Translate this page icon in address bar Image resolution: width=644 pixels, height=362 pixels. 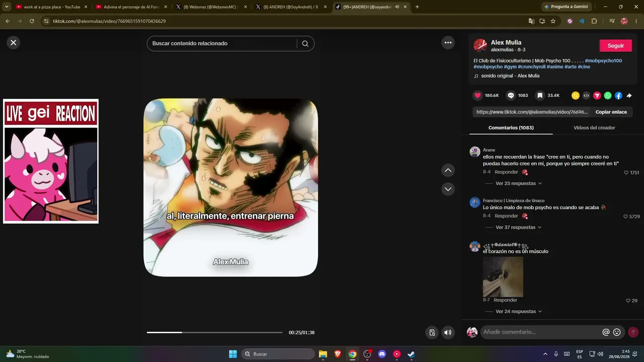coord(531,21)
